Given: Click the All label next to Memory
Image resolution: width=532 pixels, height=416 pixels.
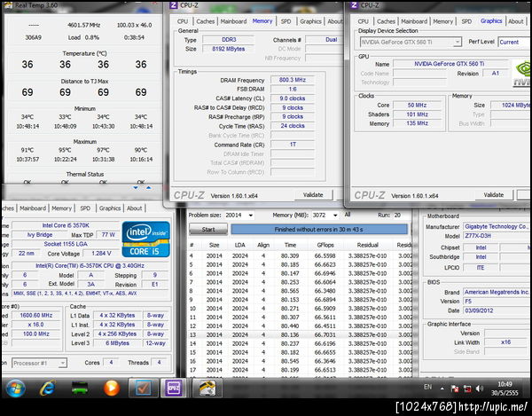Looking at the screenshot, I should click(x=348, y=215).
